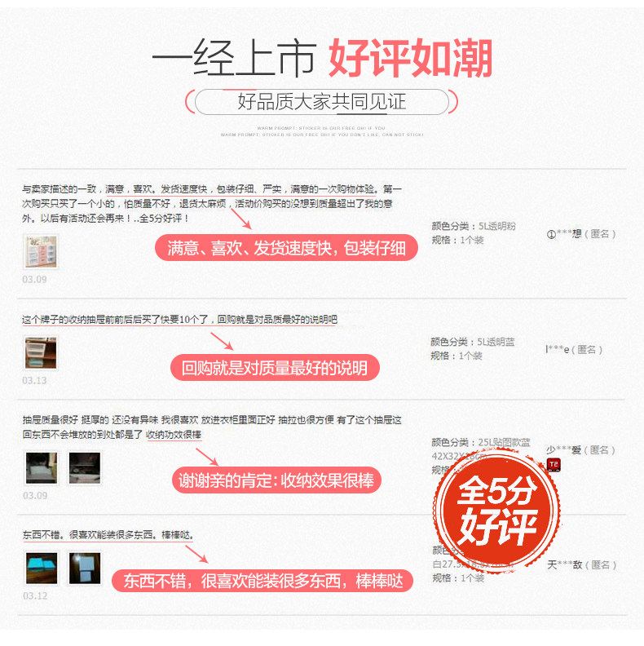Image resolution: width=644 pixels, height=646 pixels.
Task: Click the 满意、喜欢、发货速度快 pink banner
Action: pyautogui.click(x=287, y=248)
